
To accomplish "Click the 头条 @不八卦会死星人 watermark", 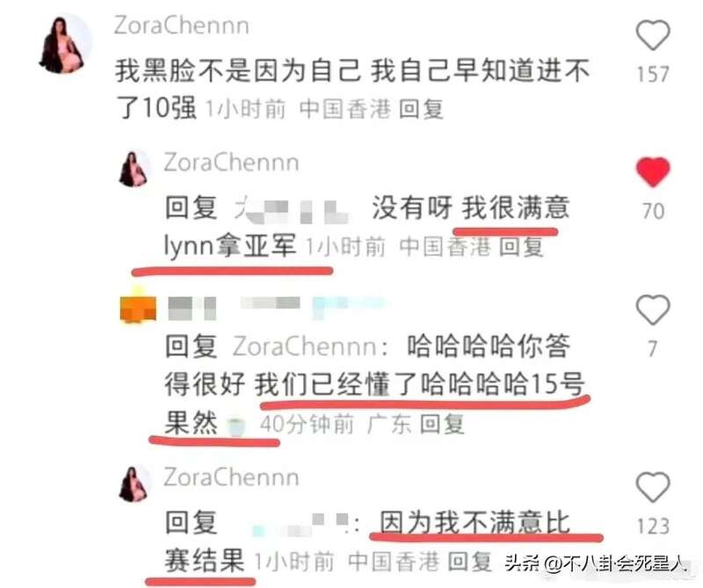I will [x=595, y=563].
